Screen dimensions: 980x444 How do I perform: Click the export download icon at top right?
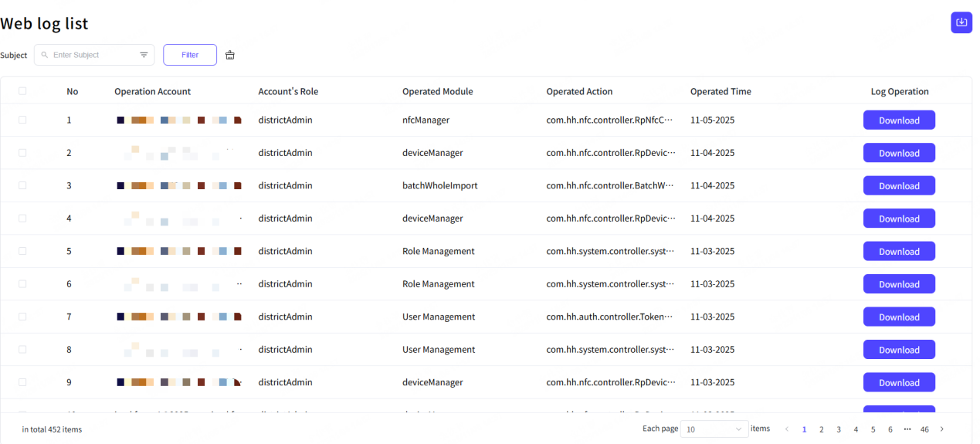961,22
